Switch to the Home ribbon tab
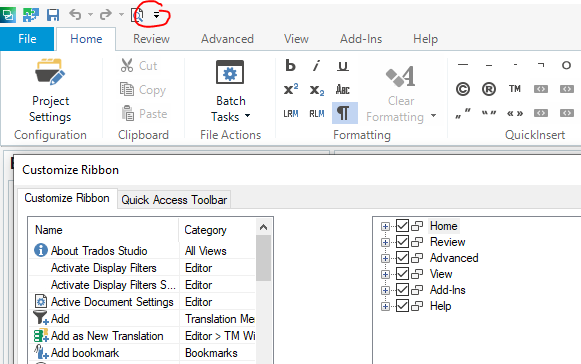Viewport: 581px width, 364px height. pyautogui.click(x=86, y=39)
